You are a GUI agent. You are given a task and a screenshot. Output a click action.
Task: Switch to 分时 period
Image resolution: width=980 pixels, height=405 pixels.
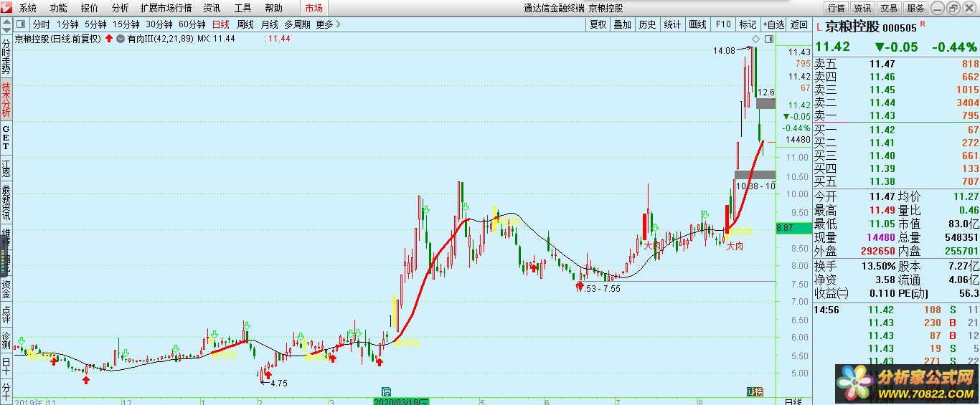coord(42,24)
